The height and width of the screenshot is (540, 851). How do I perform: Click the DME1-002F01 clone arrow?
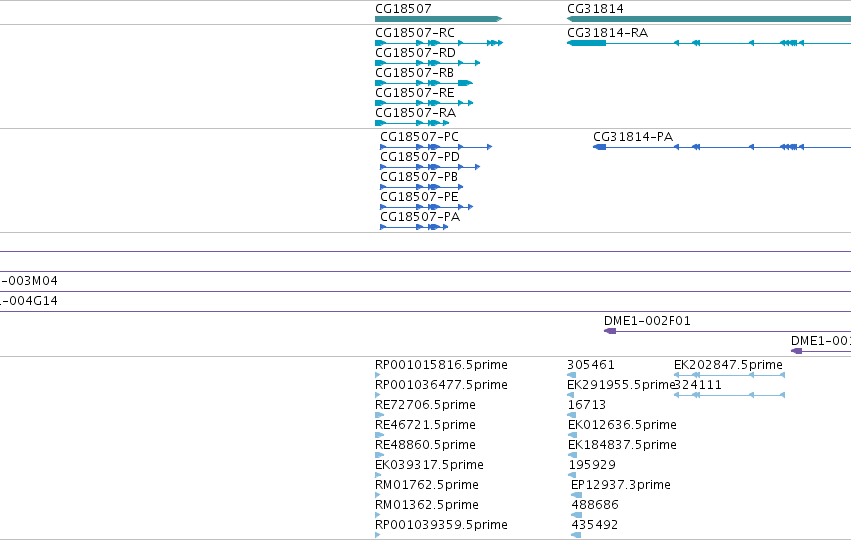point(727,331)
